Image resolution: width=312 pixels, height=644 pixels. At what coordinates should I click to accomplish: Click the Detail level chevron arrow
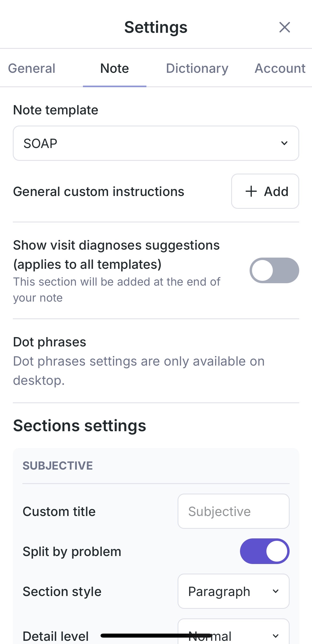click(276, 636)
